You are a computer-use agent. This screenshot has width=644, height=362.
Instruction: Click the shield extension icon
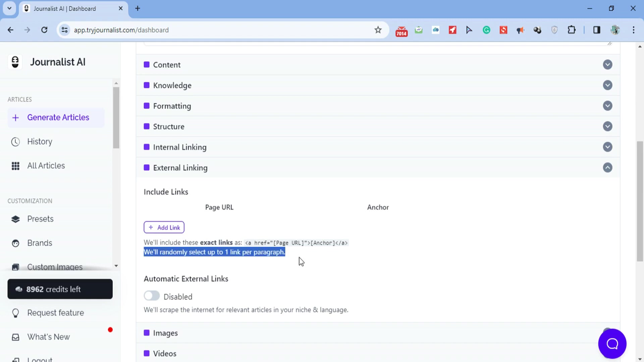tap(554, 30)
